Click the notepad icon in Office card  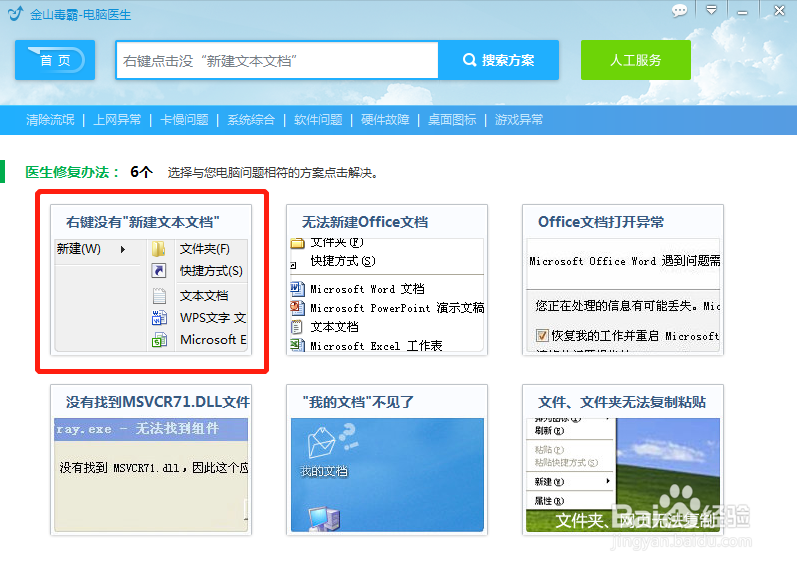coord(296,327)
